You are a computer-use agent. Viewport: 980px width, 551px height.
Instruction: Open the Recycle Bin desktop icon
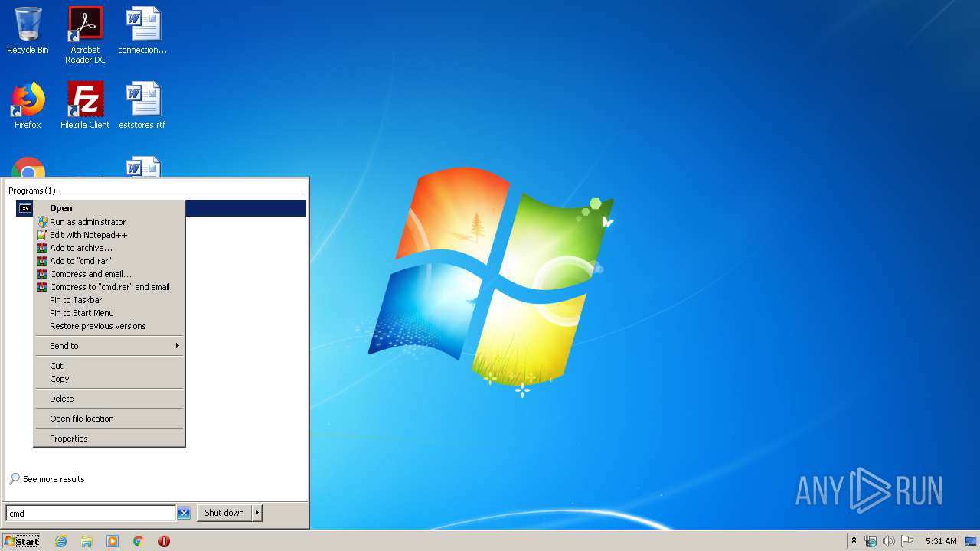click(28, 31)
